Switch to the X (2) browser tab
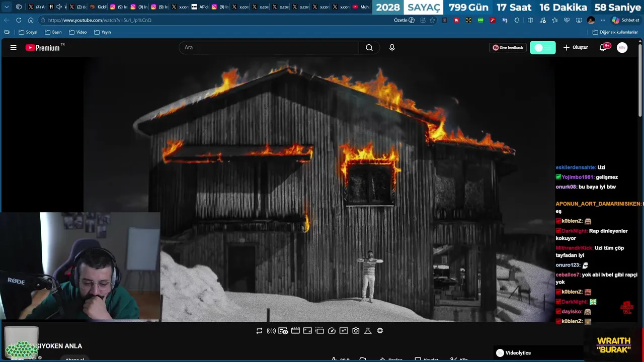The width and height of the screenshot is (644, 362). coord(77,7)
